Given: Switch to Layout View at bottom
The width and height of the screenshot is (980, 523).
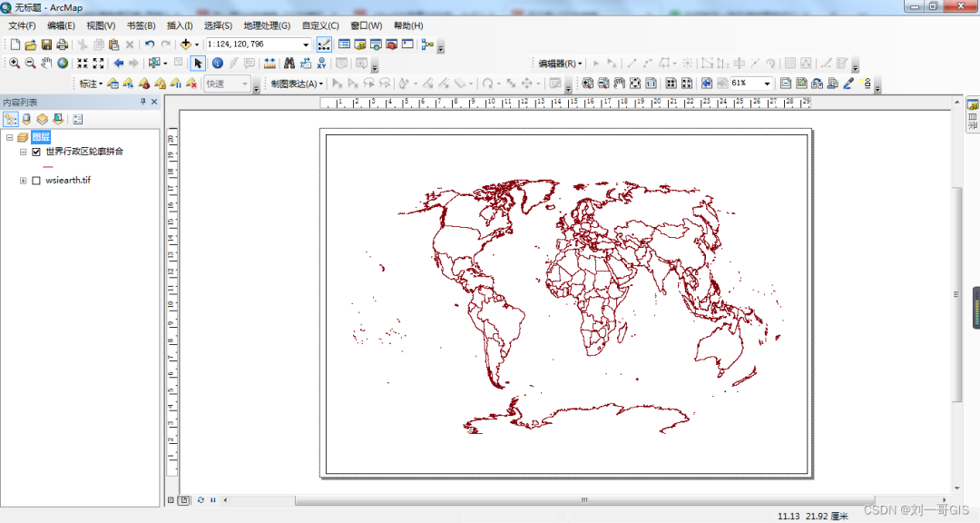Looking at the screenshot, I should coord(183,500).
